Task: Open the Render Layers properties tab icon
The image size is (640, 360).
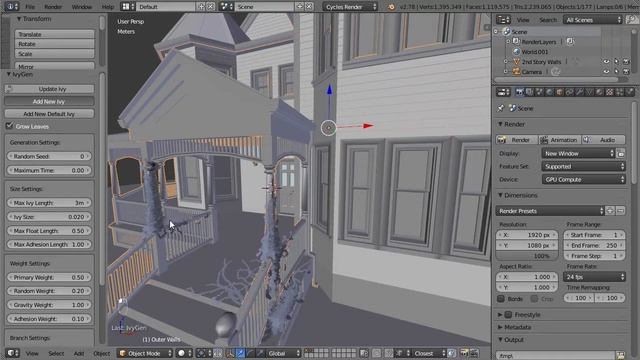Action: coord(529,92)
